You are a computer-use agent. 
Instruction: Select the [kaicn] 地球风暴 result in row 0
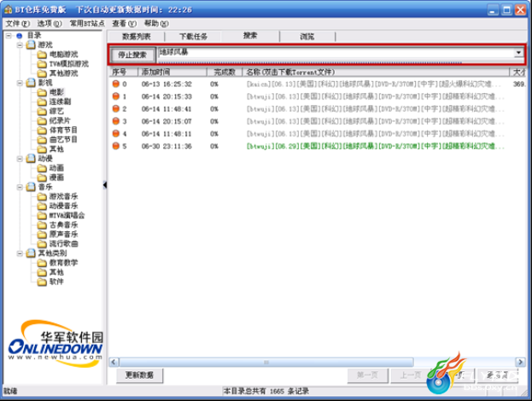374,84
